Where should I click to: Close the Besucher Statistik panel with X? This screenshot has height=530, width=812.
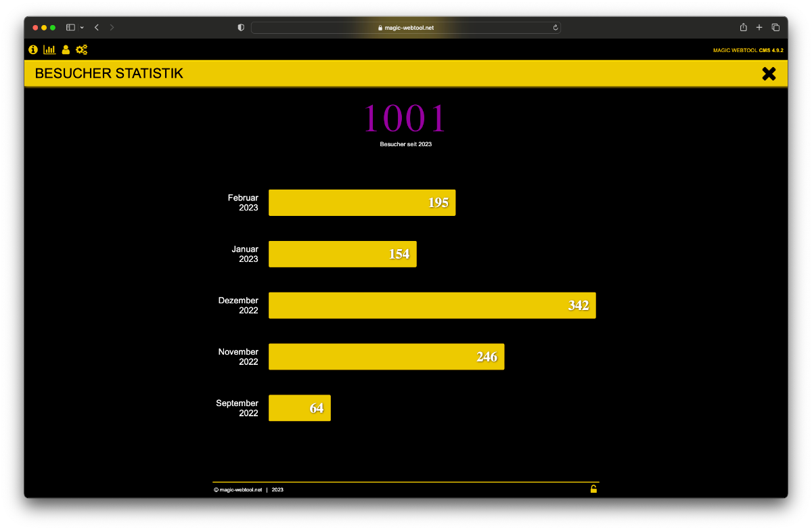click(769, 74)
